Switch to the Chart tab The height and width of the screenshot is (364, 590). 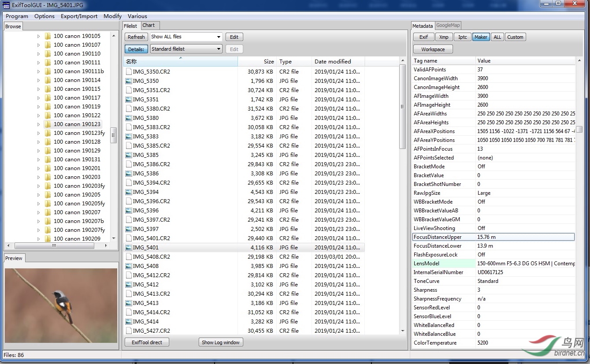[x=148, y=26]
